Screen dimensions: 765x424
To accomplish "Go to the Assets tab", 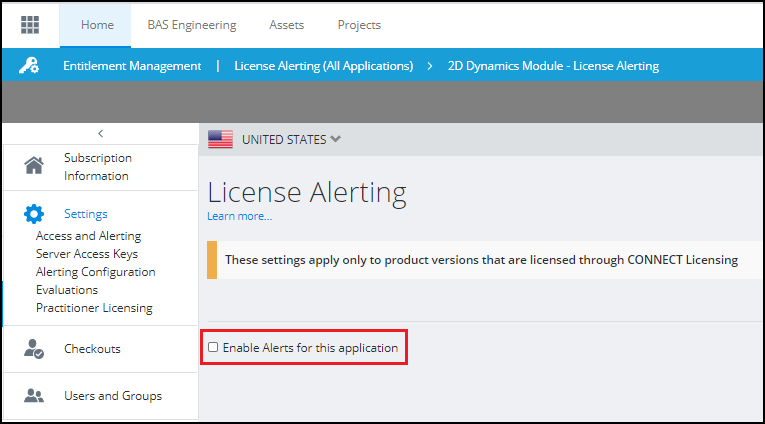I will point(287,25).
